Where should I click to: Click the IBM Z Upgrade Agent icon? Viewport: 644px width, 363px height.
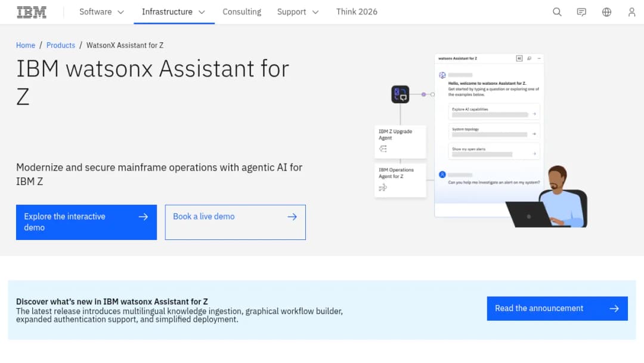(x=383, y=149)
